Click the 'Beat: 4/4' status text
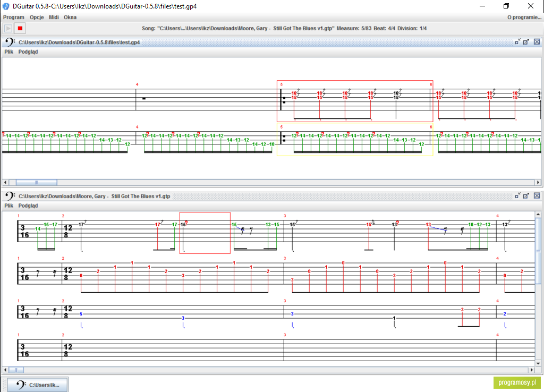Image resolution: width=544 pixels, height=392 pixels. click(385, 29)
